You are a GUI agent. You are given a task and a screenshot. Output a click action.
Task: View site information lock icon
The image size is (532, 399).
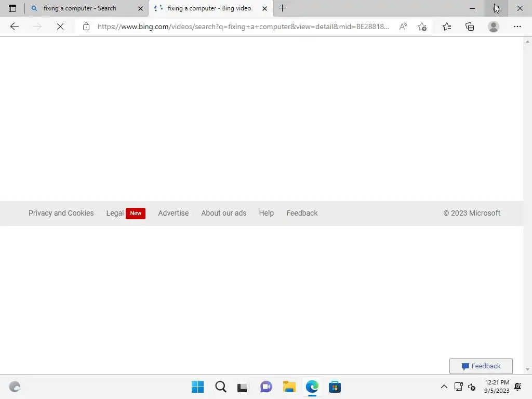pos(86,26)
